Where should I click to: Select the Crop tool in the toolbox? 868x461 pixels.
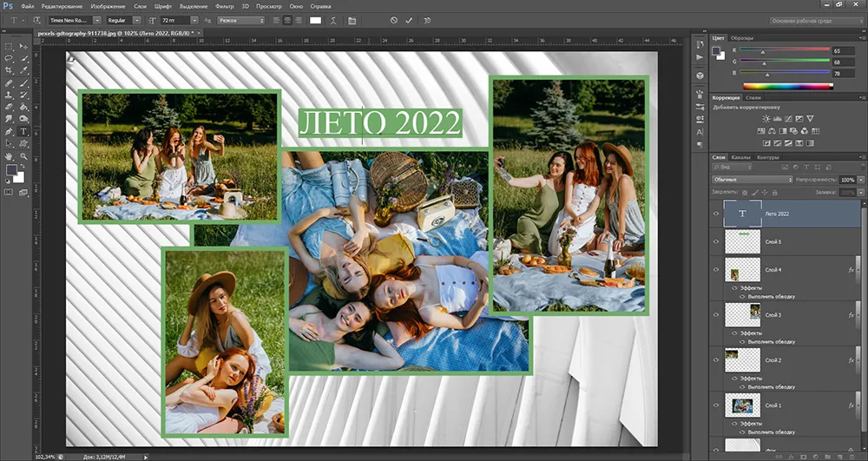pos(9,70)
